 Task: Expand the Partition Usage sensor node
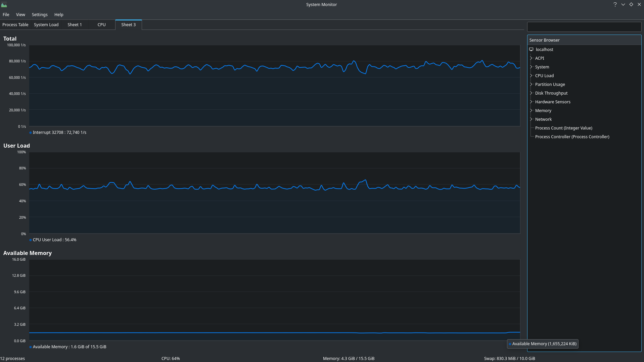click(531, 84)
